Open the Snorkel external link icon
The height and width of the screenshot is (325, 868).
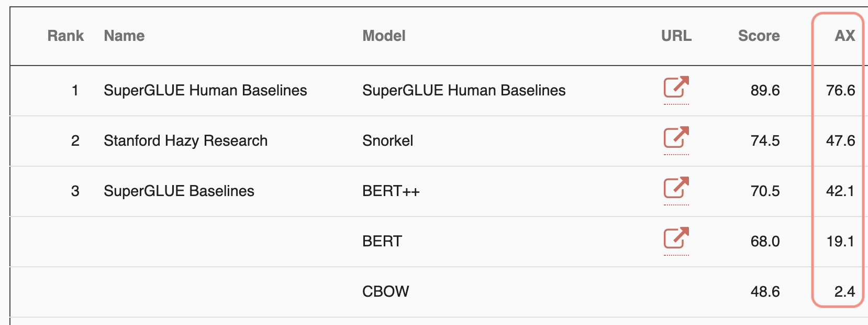pyautogui.click(x=676, y=138)
